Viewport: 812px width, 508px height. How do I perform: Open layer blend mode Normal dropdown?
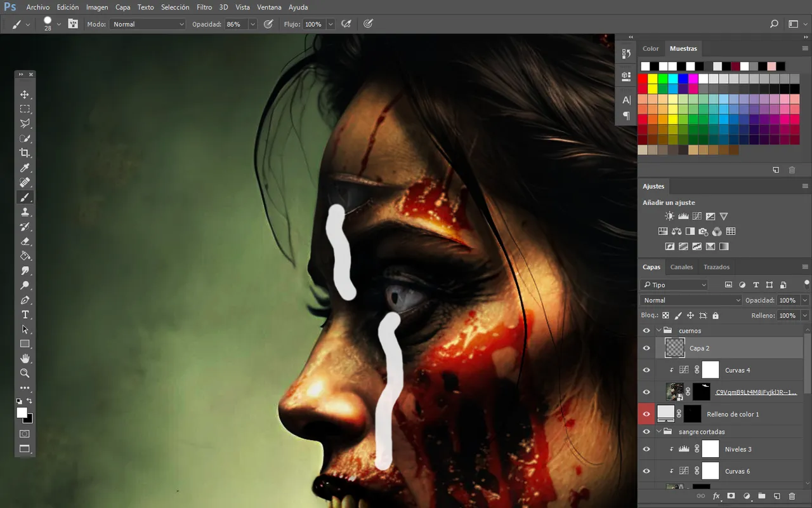pos(691,300)
